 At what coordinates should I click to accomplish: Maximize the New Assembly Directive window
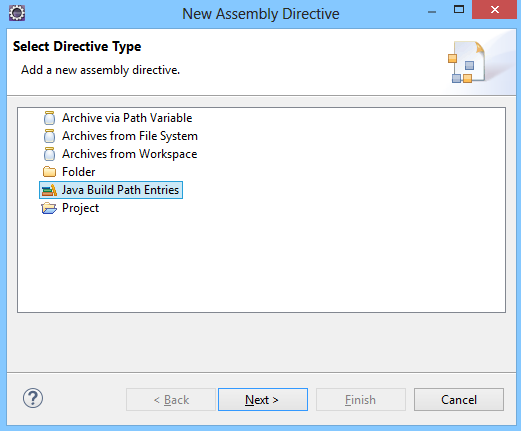[x=459, y=9]
